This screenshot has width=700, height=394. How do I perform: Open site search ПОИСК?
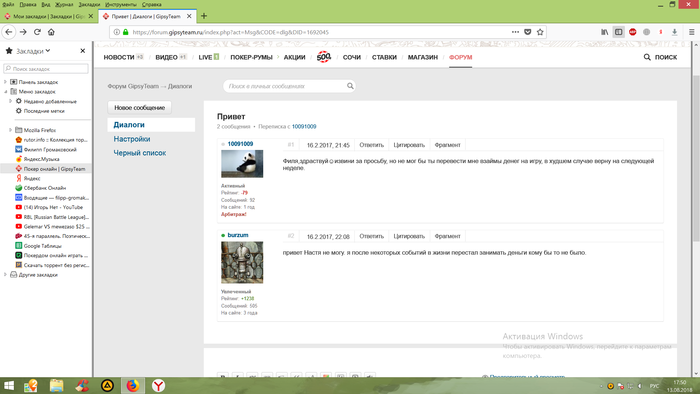pos(660,57)
